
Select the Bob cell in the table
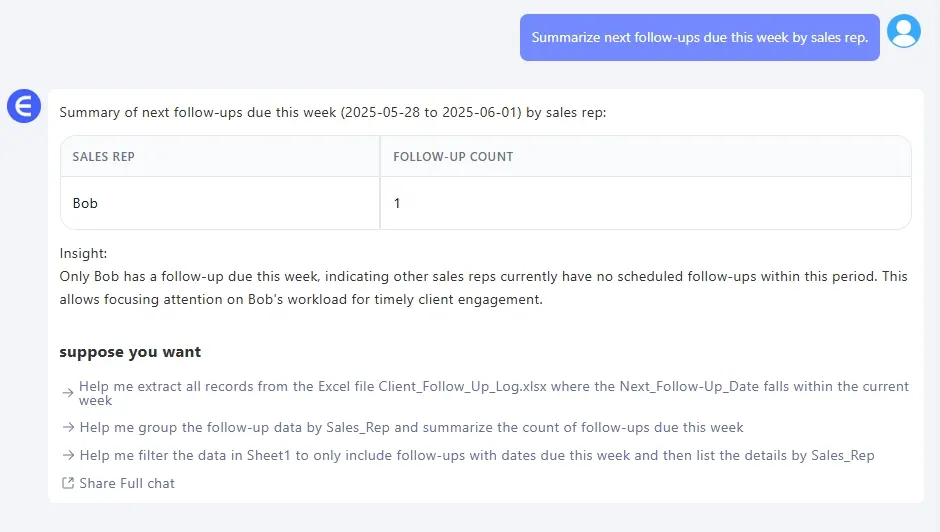pos(86,204)
